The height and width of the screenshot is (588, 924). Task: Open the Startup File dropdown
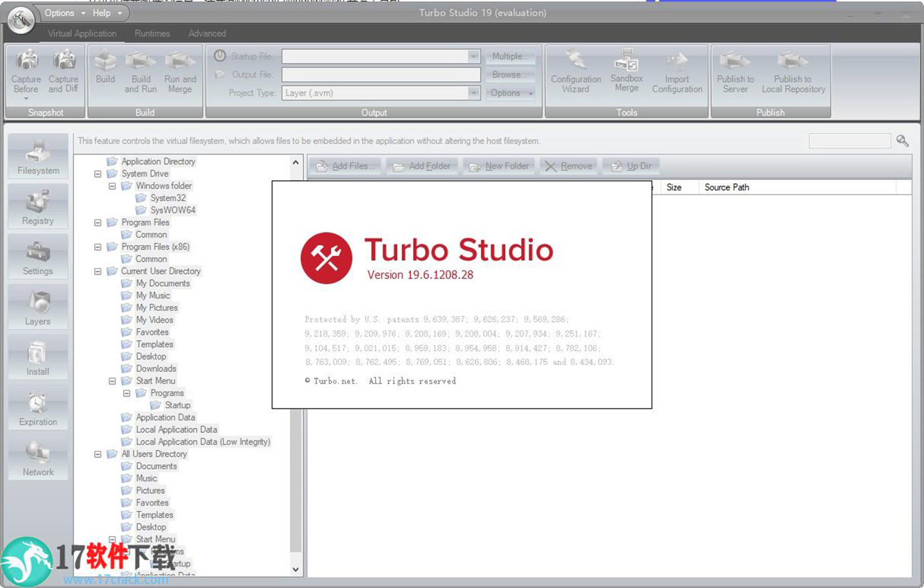[473, 56]
